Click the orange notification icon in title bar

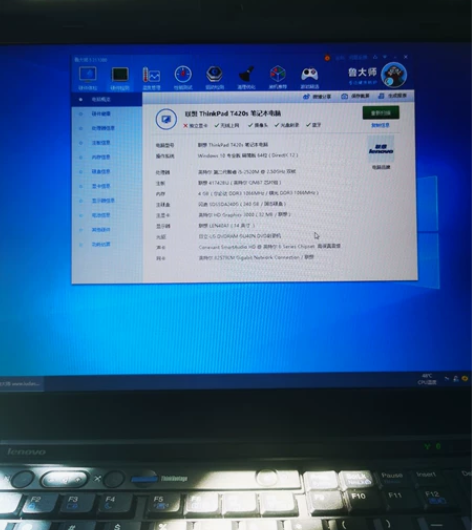[327, 58]
